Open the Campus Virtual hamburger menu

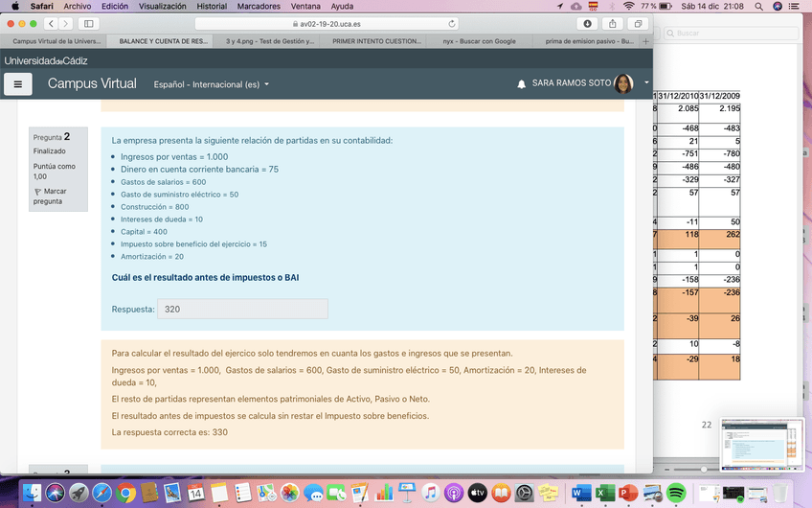click(18, 84)
